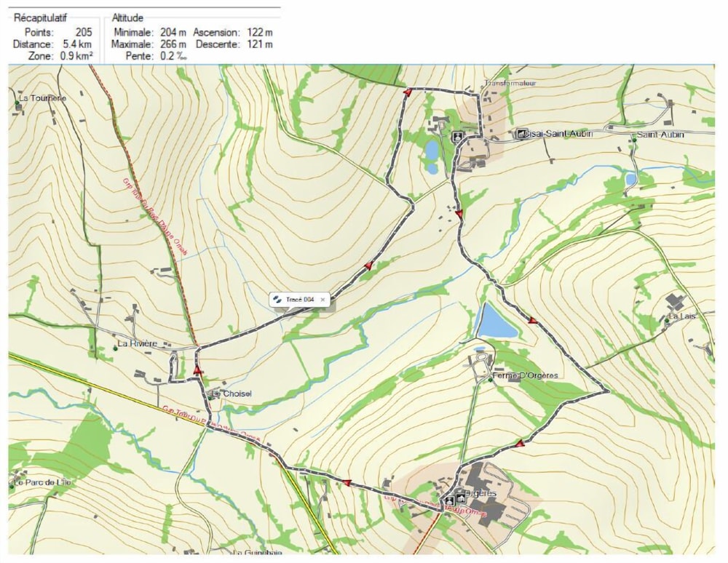Click the green marker dot at La Rivière

coord(115,348)
